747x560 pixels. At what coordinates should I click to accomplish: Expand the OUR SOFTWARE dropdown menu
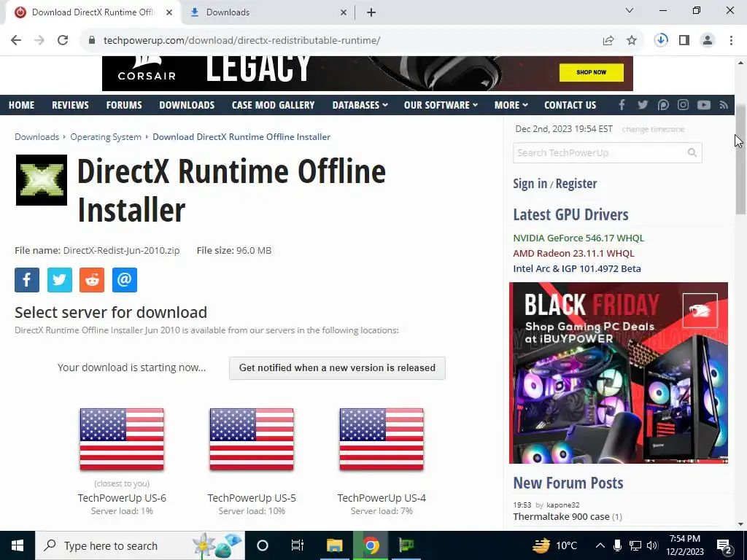(441, 105)
